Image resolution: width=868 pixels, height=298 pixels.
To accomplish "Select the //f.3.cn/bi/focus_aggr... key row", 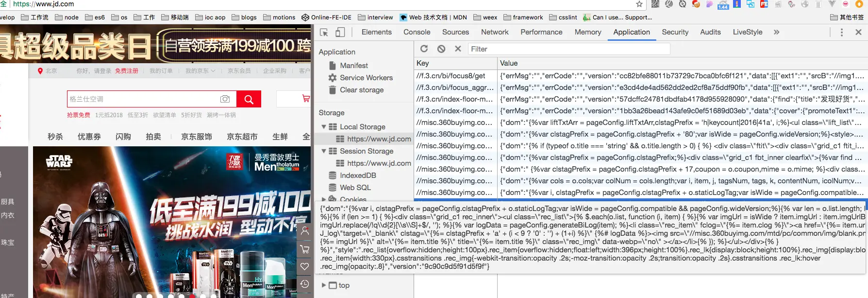I will coord(455,88).
